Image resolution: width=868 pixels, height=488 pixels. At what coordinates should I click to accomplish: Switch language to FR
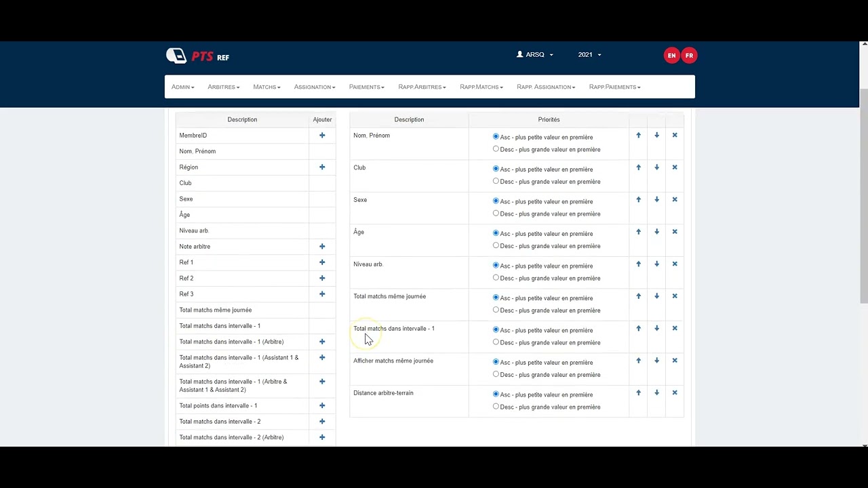point(689,56)
